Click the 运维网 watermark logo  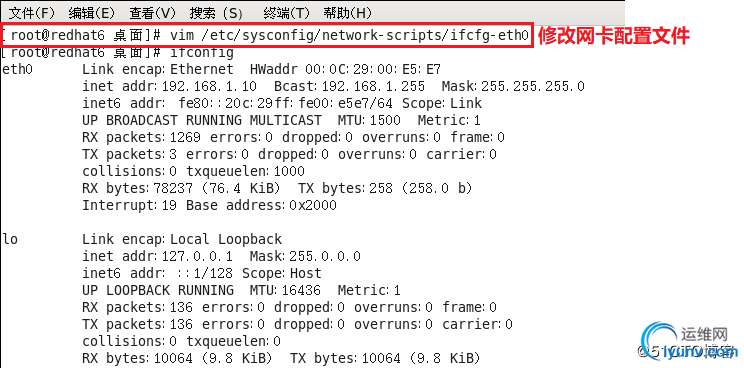pyautogui.click(x=690, y=342)
